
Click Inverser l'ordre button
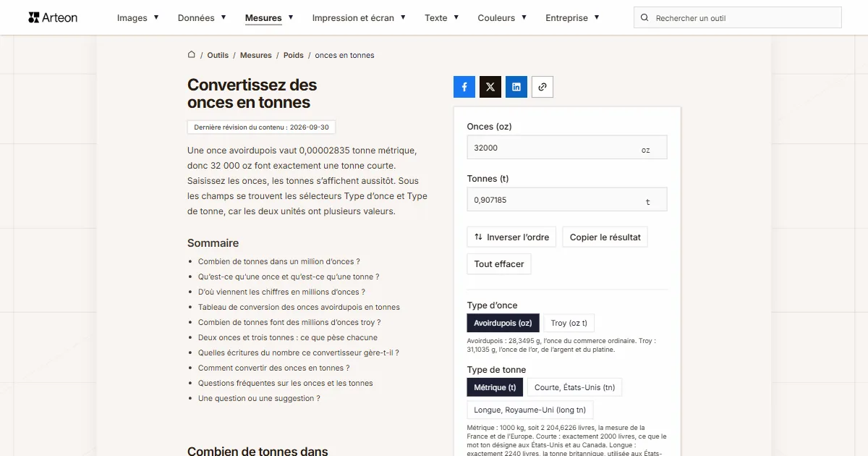(x=512, y=237)
